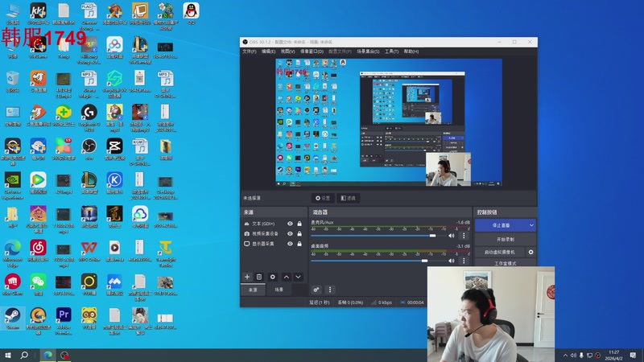Open the 场景集合(S) menu in OBS
The width and height of the screenshot is (644, 362).
tap(368, 51)
